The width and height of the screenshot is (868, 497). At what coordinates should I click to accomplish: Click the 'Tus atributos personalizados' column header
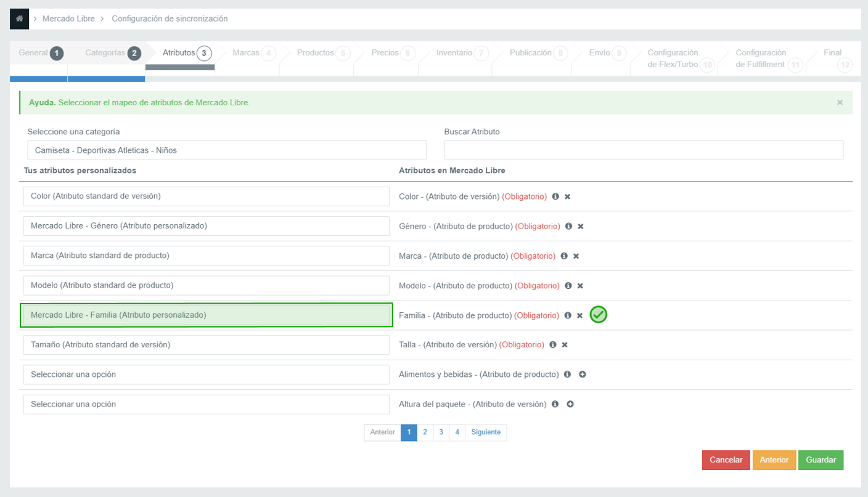coord(80,171)
